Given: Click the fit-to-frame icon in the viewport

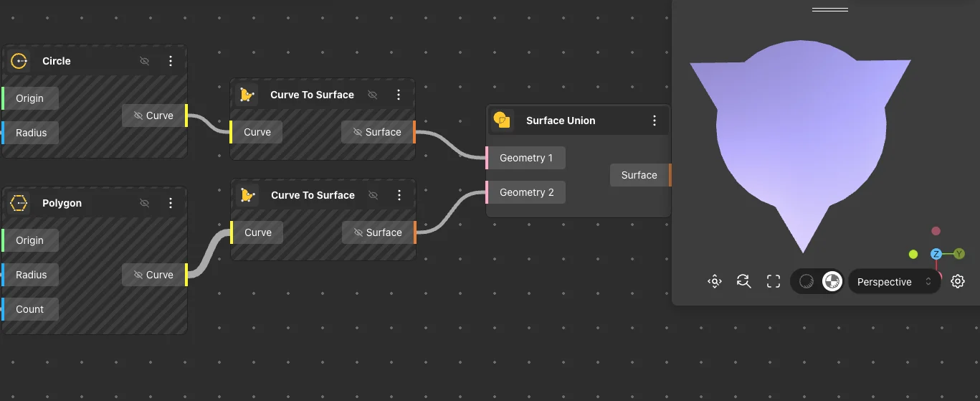Looking at the screenshot, I should pos(773,282).
